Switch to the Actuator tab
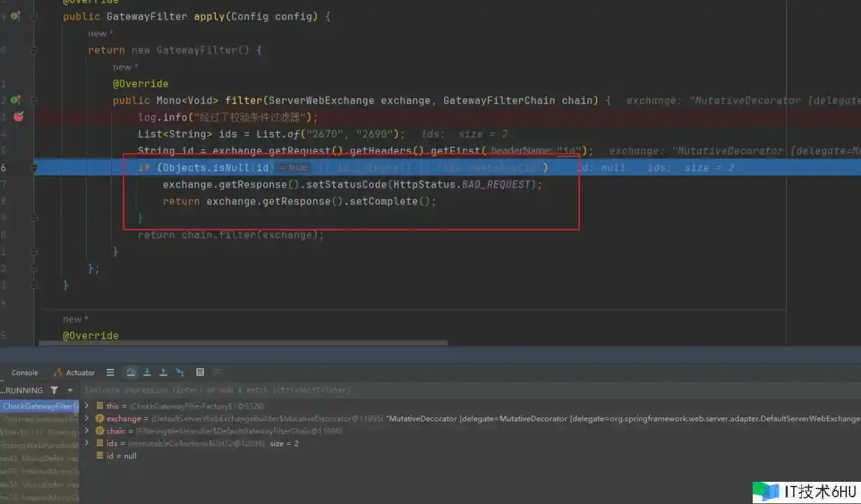The image size is (861, 504). pos(74,373)
